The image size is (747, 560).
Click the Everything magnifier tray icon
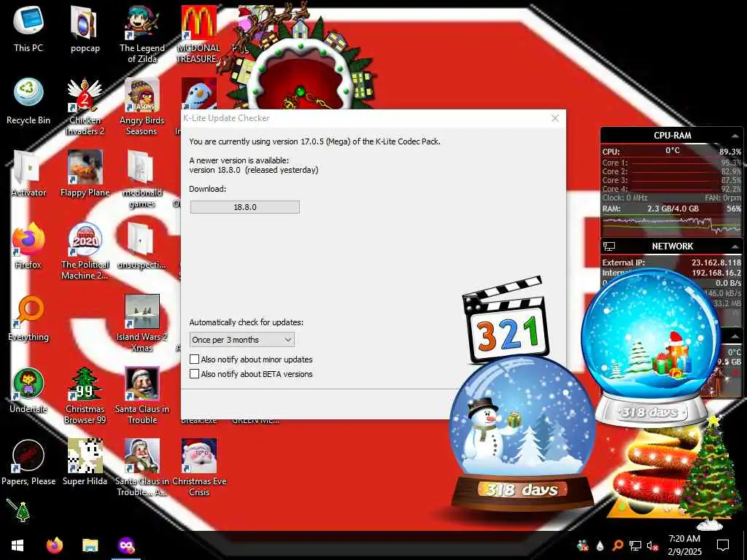[x=617, y=545]
